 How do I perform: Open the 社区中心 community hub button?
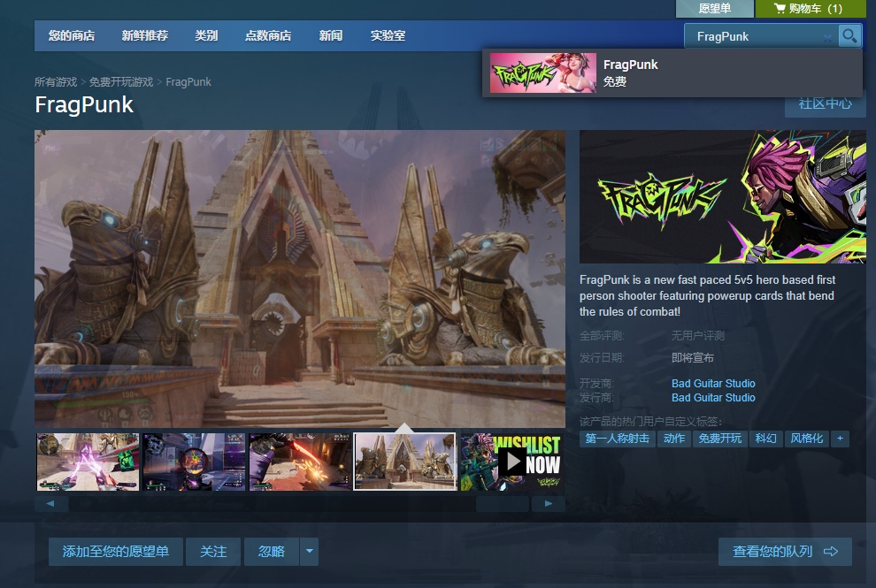point(826,104)
